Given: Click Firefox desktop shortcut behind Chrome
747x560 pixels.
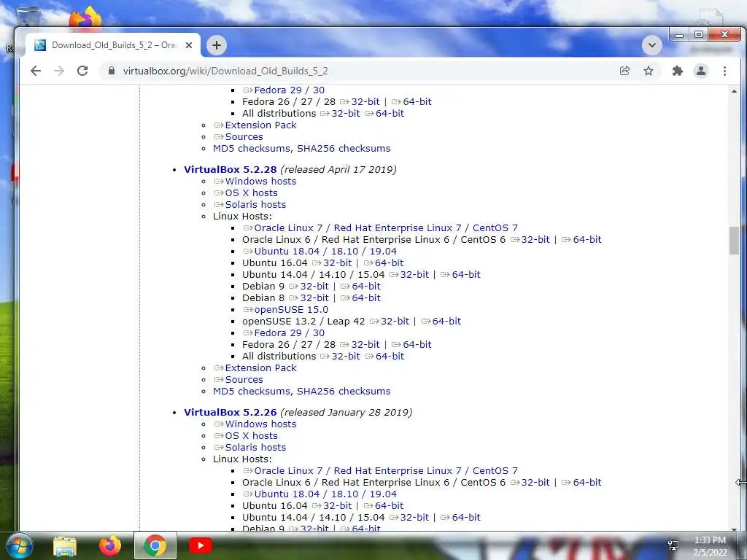Looking at the screenshot, I should coord(85,18).
